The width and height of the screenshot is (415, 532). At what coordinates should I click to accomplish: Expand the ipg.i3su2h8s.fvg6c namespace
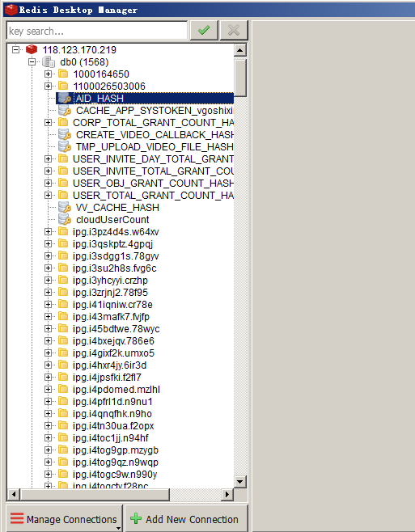point(48,268)
